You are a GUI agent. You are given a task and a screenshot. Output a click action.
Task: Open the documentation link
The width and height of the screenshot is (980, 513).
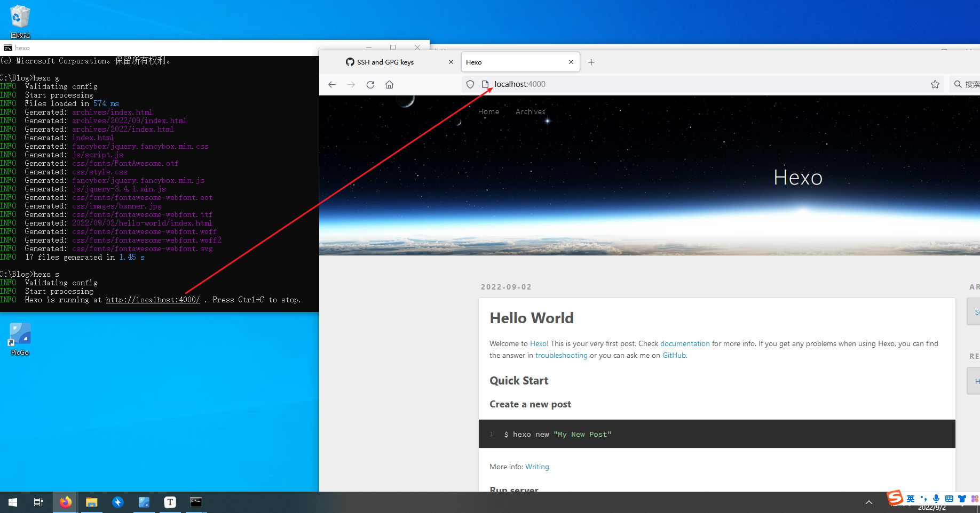point(685,343)
